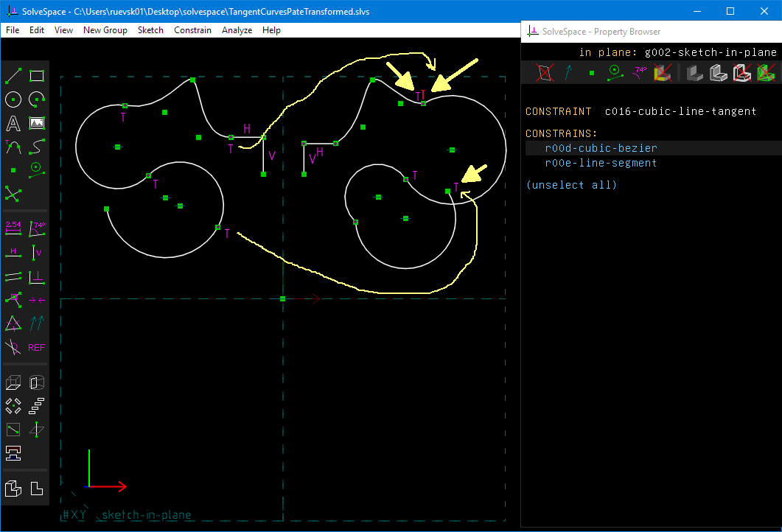782x532 pixels.
Task: Open the Constrain menu
Action: (192, 30)
